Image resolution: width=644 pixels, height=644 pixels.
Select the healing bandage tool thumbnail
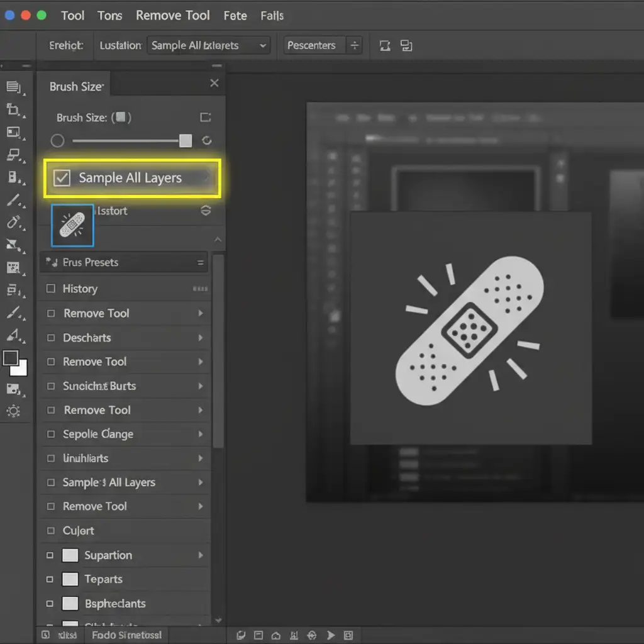point(72,225)
